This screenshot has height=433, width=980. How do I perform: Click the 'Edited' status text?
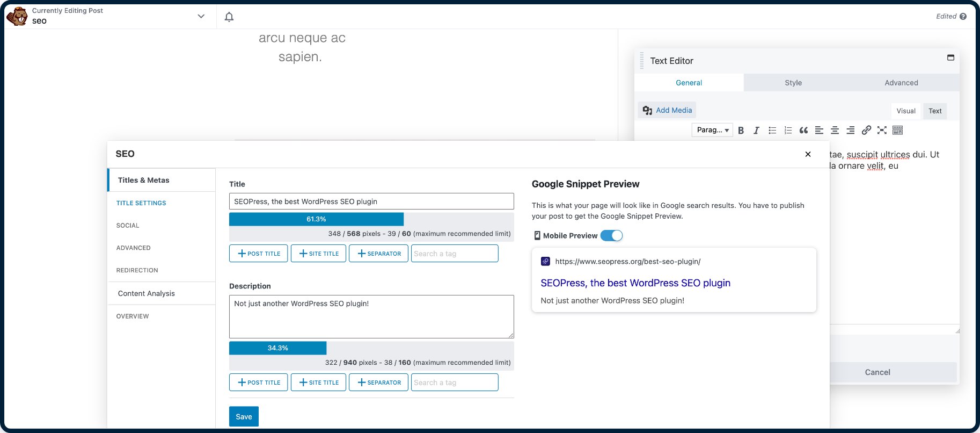point(946,17)
